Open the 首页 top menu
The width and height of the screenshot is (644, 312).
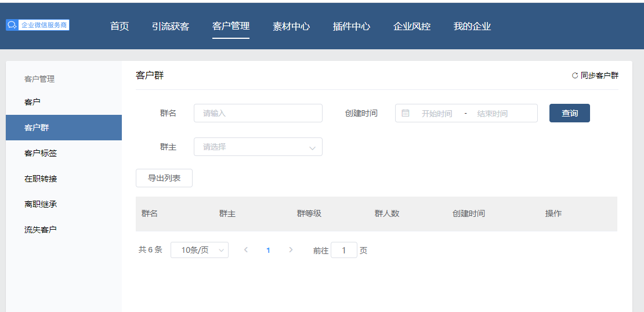[x=120, y=26]
